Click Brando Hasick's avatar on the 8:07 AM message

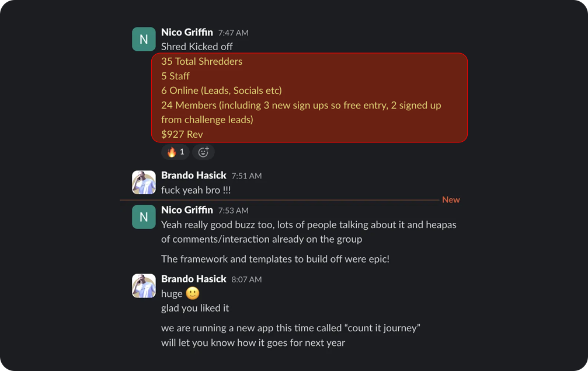[144, 286]
